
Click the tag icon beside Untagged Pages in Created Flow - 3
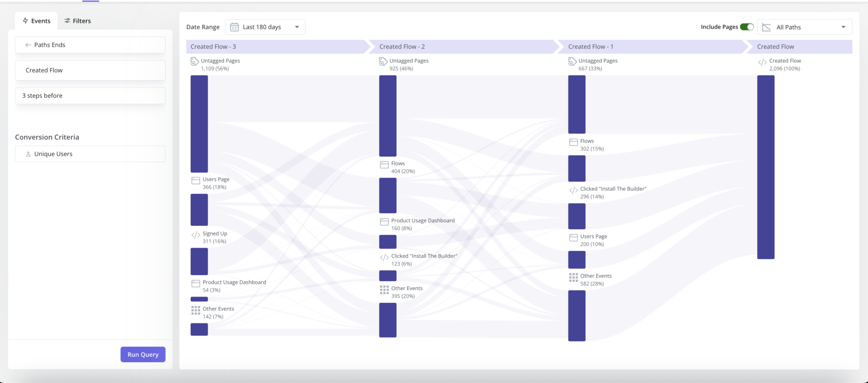point(195,61)
